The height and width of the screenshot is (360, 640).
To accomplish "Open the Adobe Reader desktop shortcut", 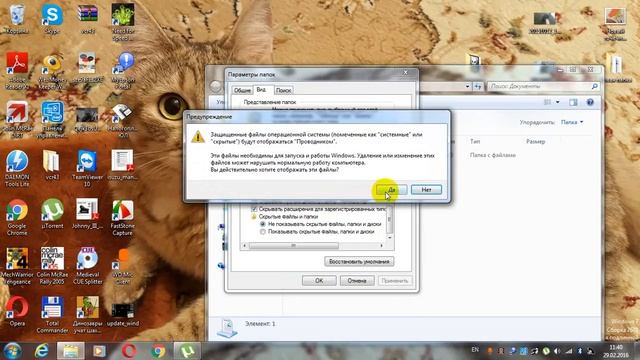I will click(x=17, y=71).
